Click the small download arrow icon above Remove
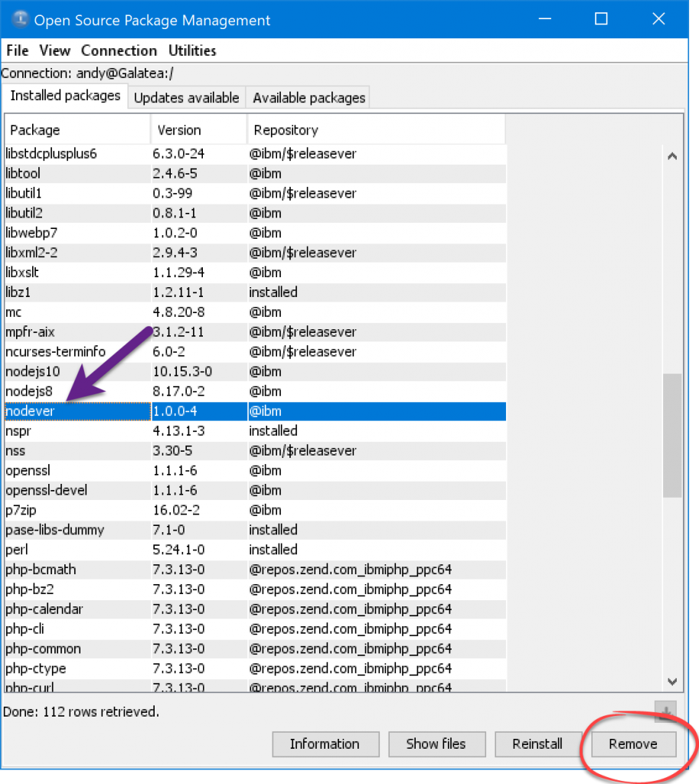Screen dimensions: 699x784 (665, 712)
